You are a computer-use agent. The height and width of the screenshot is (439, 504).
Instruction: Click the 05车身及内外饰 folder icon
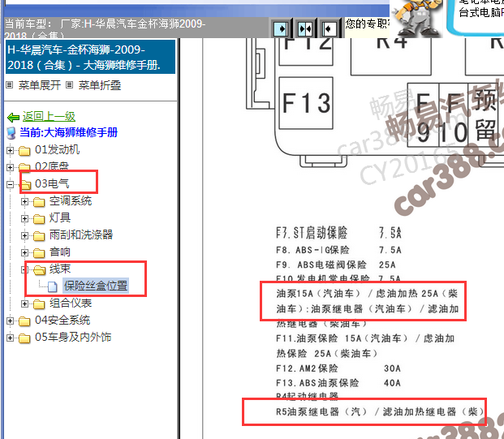coord(24,338)
